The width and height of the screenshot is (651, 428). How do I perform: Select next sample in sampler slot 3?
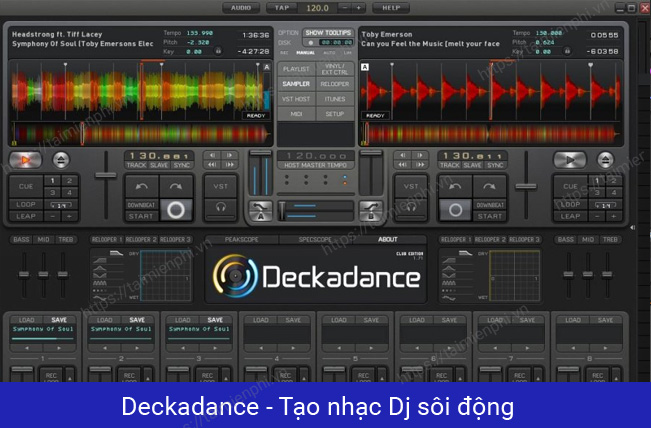215,348
